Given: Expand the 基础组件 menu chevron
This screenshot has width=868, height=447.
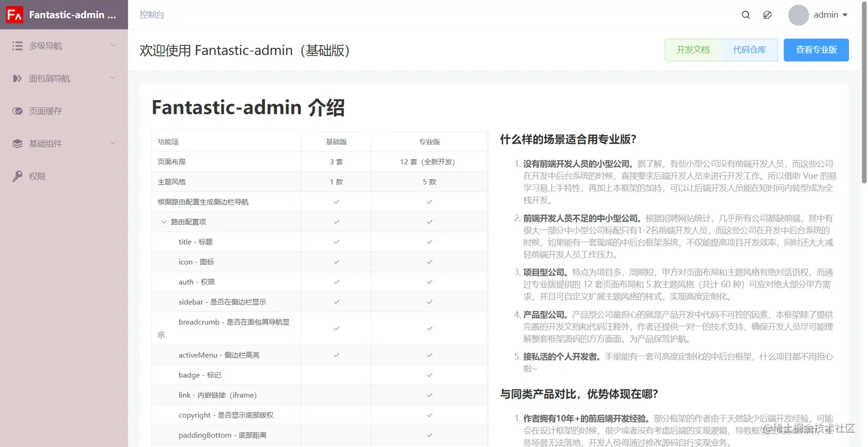Looking at the screenshot, I should 113,143.
